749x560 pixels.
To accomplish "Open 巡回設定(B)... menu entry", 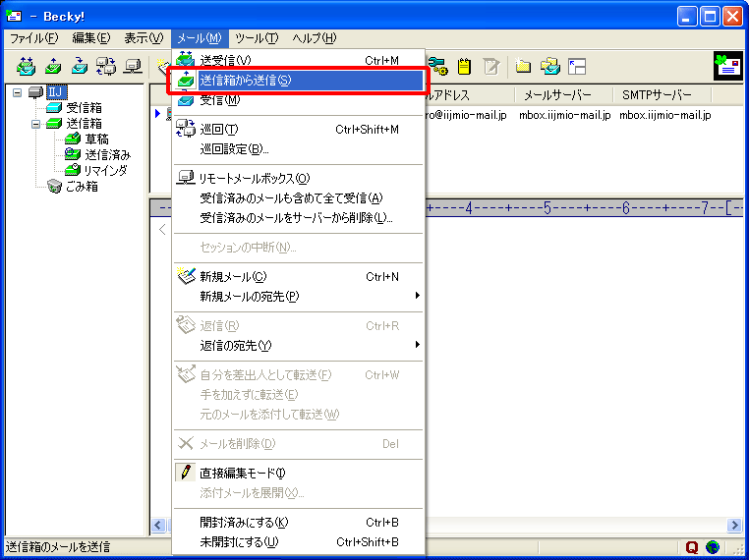I will point(299,149).
